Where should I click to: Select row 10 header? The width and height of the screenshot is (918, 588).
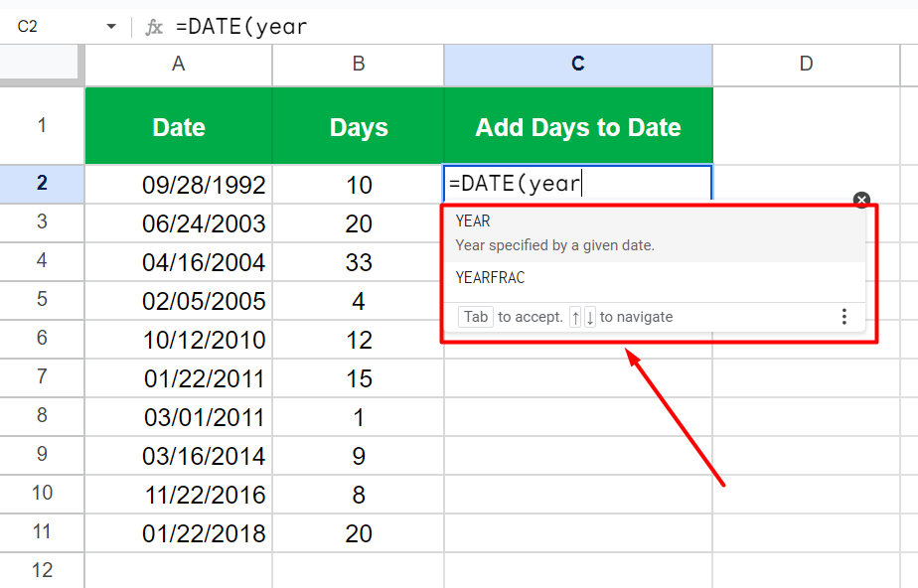click(42, 494)
